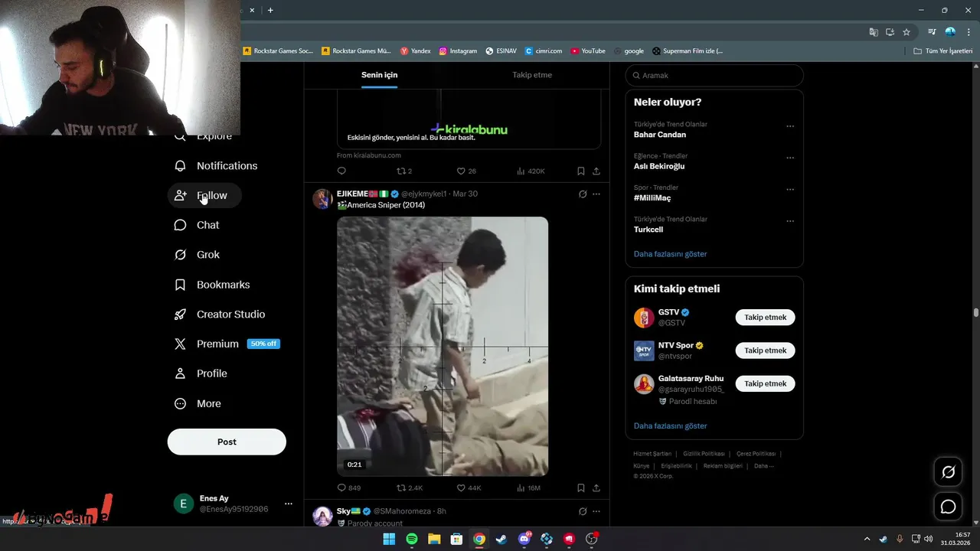Open the cimri.com bookmark
Image resolution: width=980 pixels, height=551 pixels.
click(x=544, y=51)
